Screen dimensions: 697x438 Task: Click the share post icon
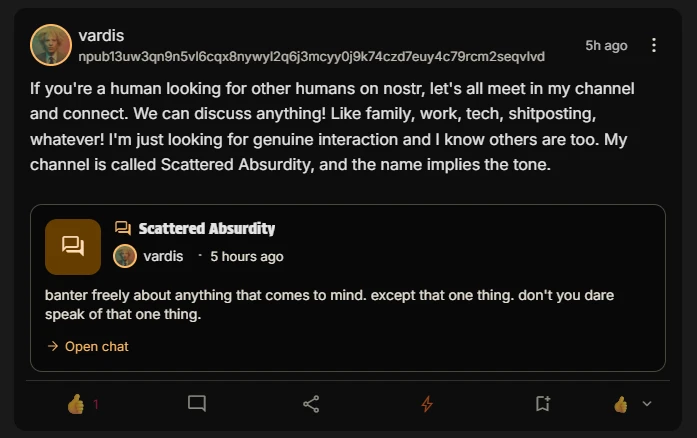311,404
